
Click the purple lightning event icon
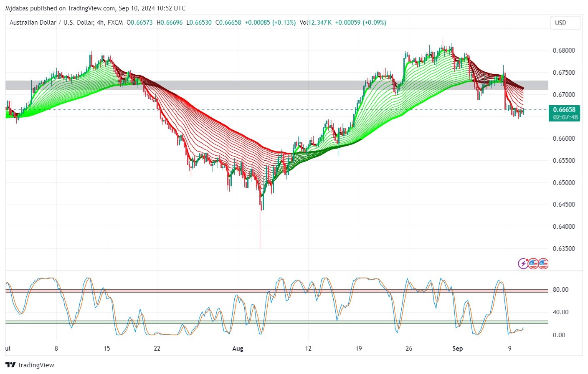[523, 263]
